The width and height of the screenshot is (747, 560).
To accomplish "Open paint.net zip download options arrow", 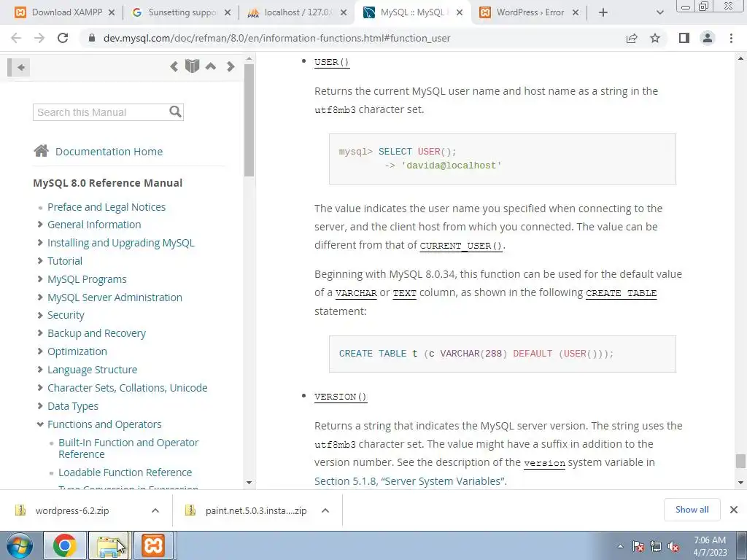I will click(325, 510).
